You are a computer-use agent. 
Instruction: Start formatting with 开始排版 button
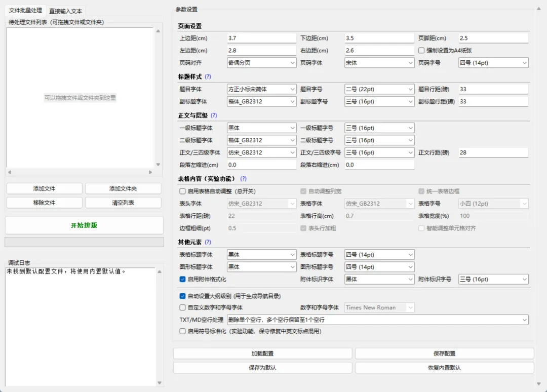84,225
